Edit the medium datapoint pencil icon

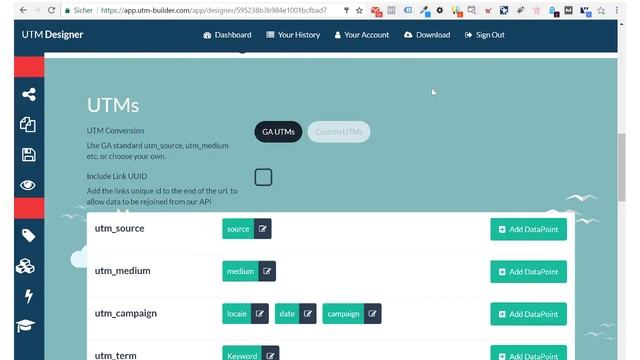click(x=267, y=271)
